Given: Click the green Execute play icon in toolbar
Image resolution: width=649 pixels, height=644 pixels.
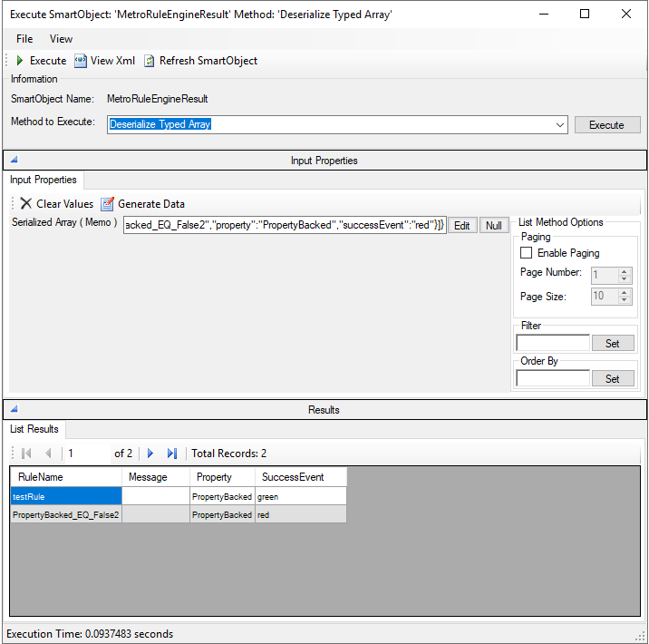Looking at the screenshot, I should point(19,61).
